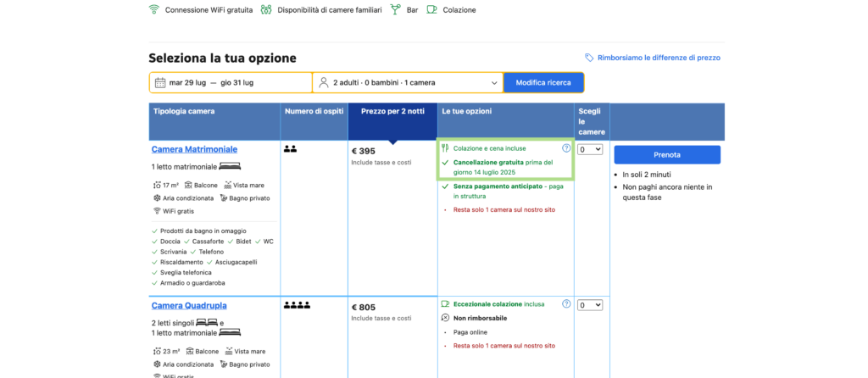Open room quantity dropdown for Camera Quadrupla
The height and width of the screenshot is (378, 868).
[x=589, y=305]
